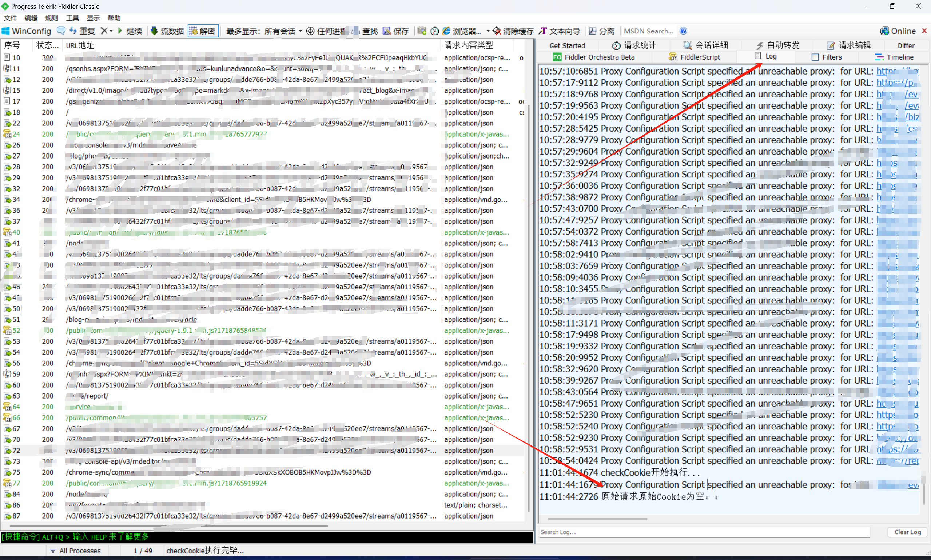Click the blue help question mark icon
Viewport: 931px width, 560px height.
[683, 31]
